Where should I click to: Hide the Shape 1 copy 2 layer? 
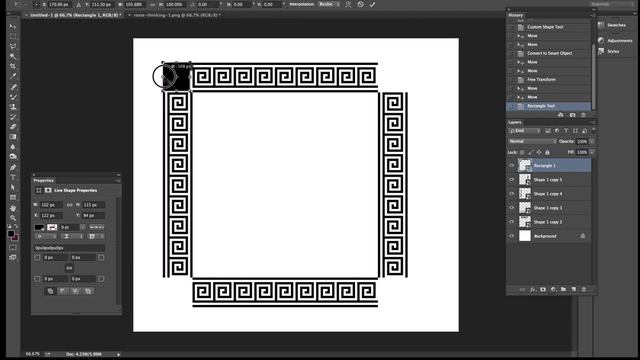tap(511, 222)
